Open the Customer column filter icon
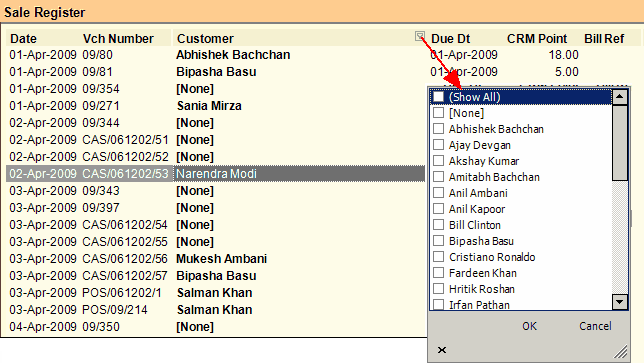This screenshot has height=363, width=644. (x=420, y=36)
